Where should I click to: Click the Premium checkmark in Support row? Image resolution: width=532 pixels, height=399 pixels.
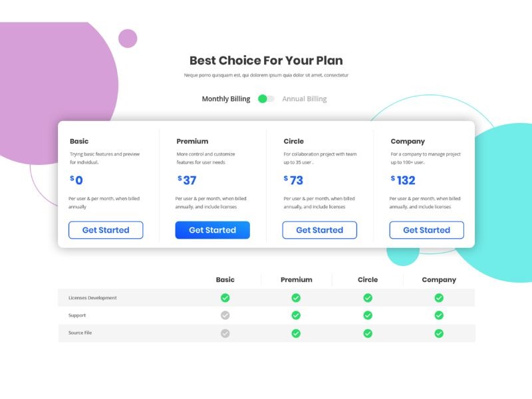[296, 315]
